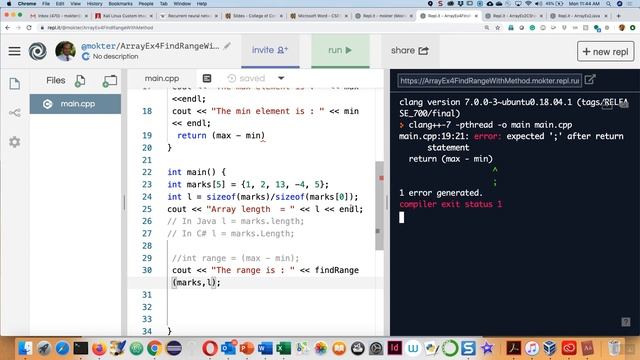Open Chrome File menu
Image resolution: width=640 pixels, height=360 pixels.
tap(46, 4)
